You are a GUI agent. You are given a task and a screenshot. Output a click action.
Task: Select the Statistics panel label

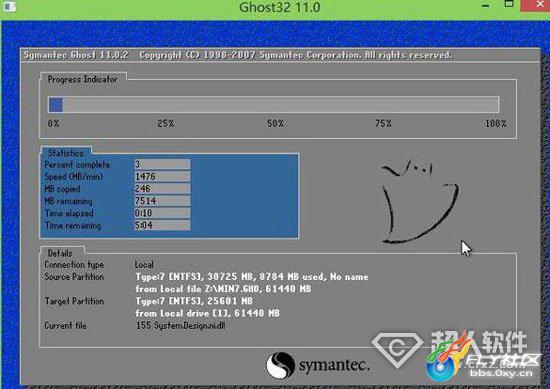[x=66, y=153]
